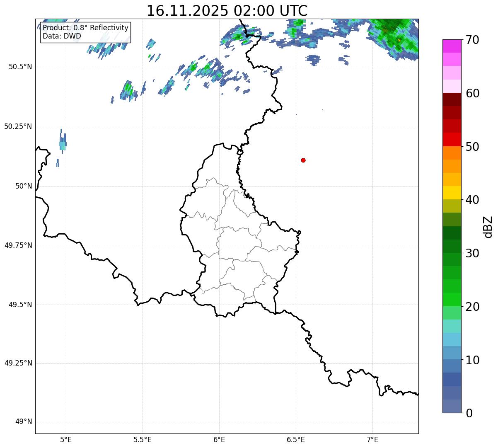Pick the palest pink segment above 60
The image size is (498, 448).
tap(452, 86)
